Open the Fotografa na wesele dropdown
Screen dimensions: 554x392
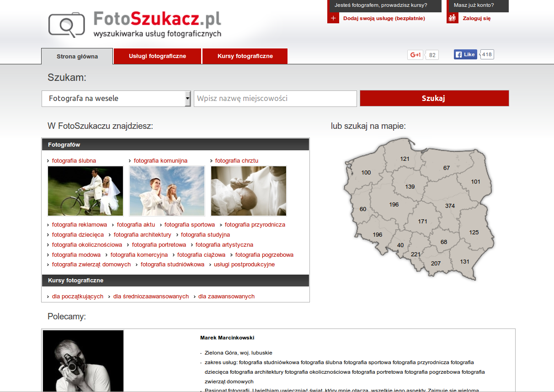pos(116,99)
